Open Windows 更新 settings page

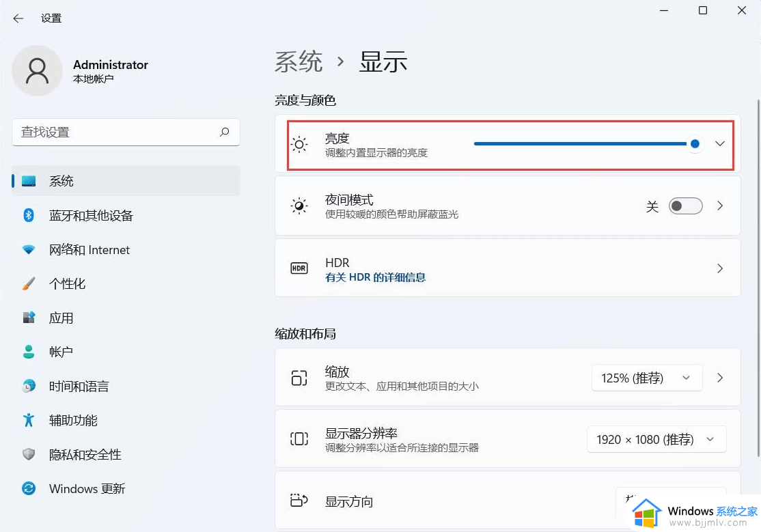(126, 488)
